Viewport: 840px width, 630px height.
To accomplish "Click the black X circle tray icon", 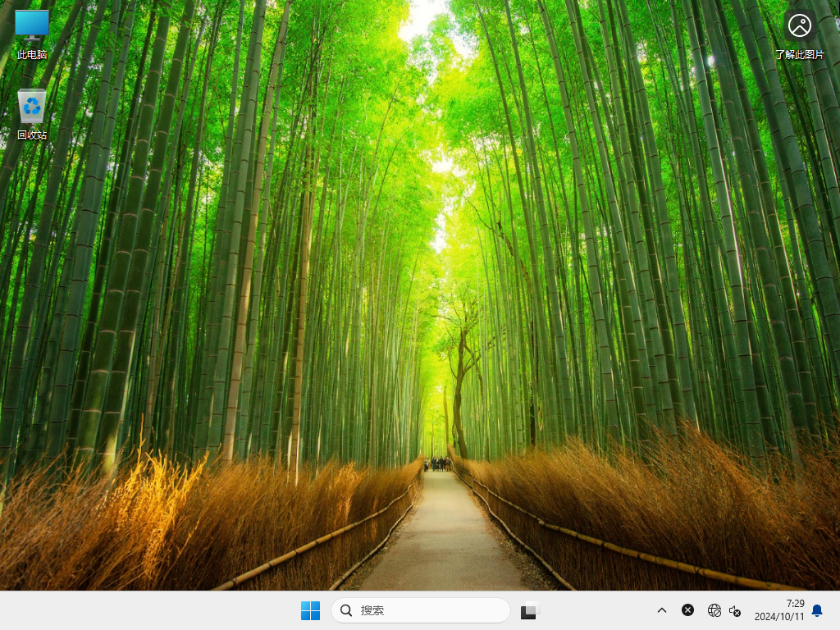I will pyautogui.click(x=687, y=610).
